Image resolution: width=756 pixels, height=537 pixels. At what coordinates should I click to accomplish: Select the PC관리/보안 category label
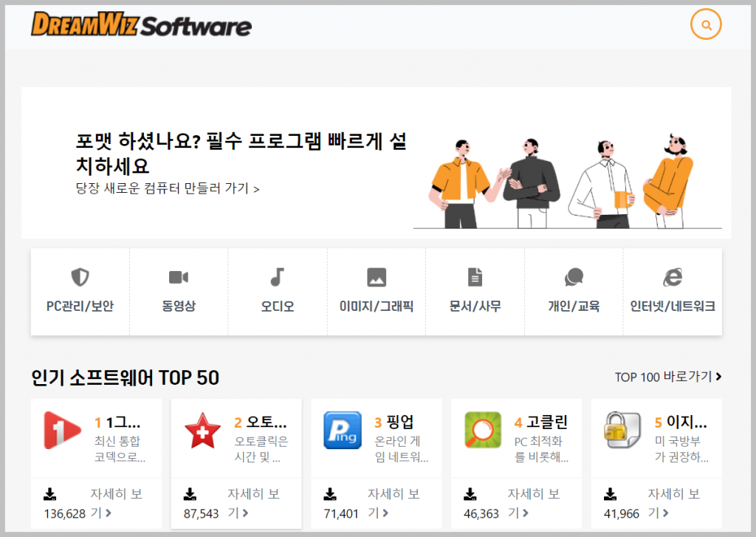[x=80, y=307]
